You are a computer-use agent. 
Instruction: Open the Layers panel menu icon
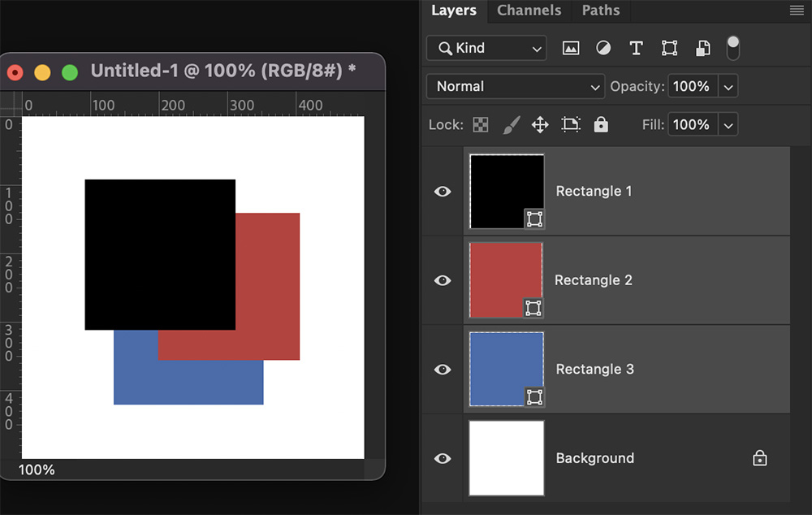click(797, 11)
